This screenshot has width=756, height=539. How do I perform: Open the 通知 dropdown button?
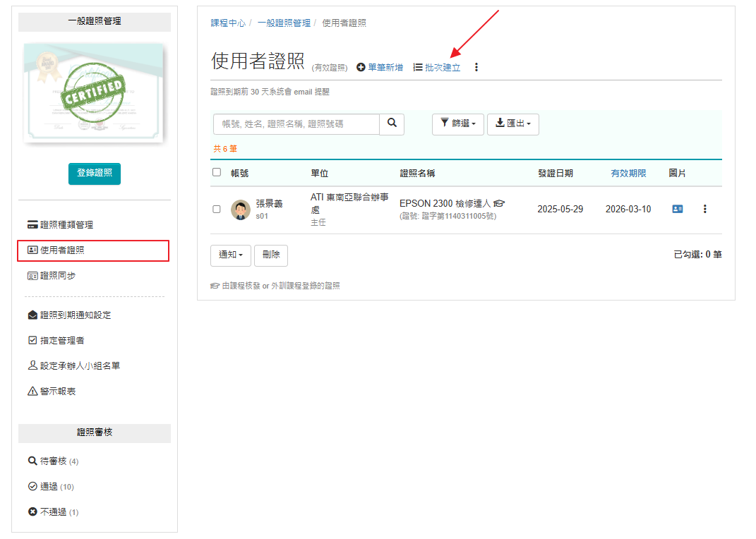point(230,255)
